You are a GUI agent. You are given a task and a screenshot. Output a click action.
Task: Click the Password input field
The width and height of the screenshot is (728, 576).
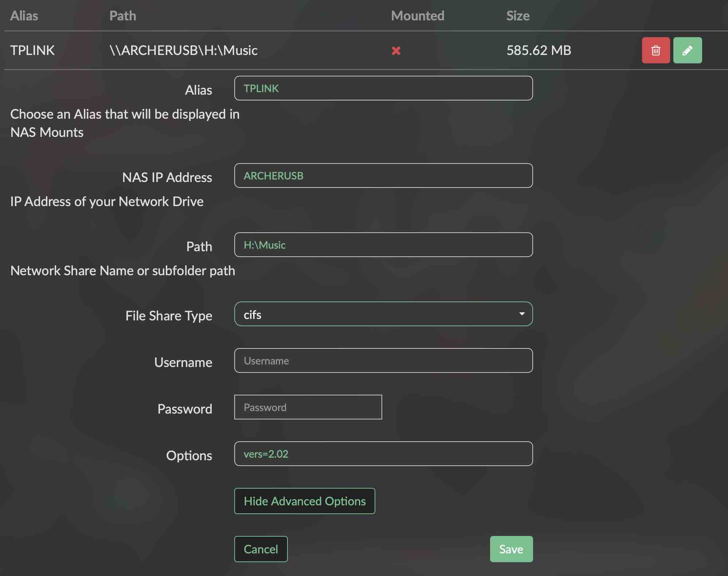coord(308,407)
